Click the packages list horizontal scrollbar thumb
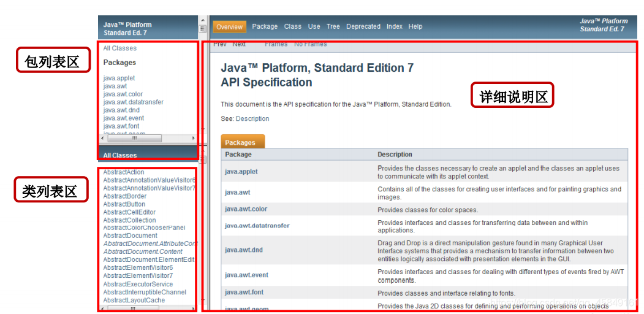 (x=134, y=139)
